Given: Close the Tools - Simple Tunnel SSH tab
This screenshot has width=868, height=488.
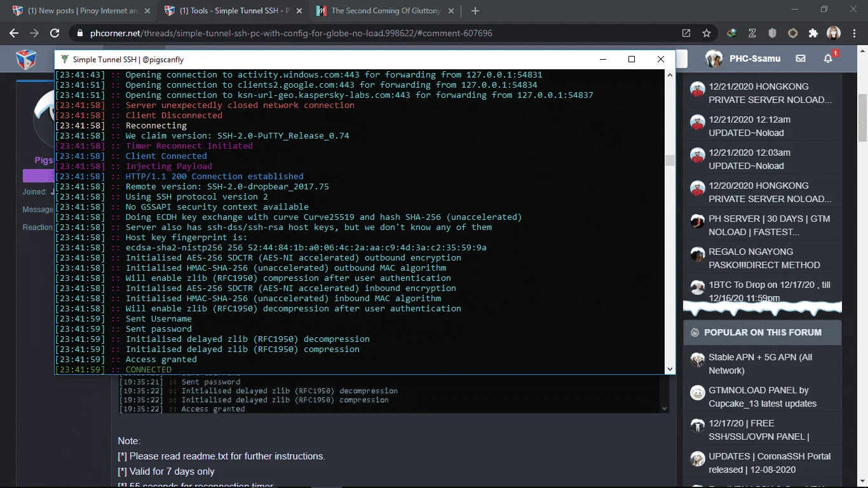Looking at the screenshot, I should coord(299,11).
